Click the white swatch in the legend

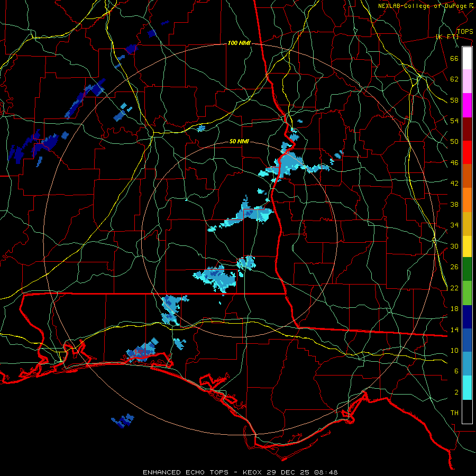coord(467,58)
